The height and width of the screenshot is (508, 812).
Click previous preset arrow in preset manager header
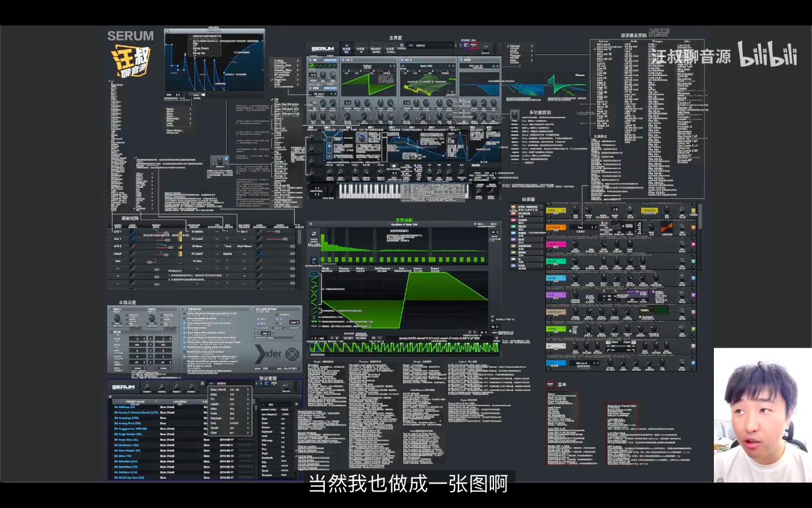tap(257, 383)
